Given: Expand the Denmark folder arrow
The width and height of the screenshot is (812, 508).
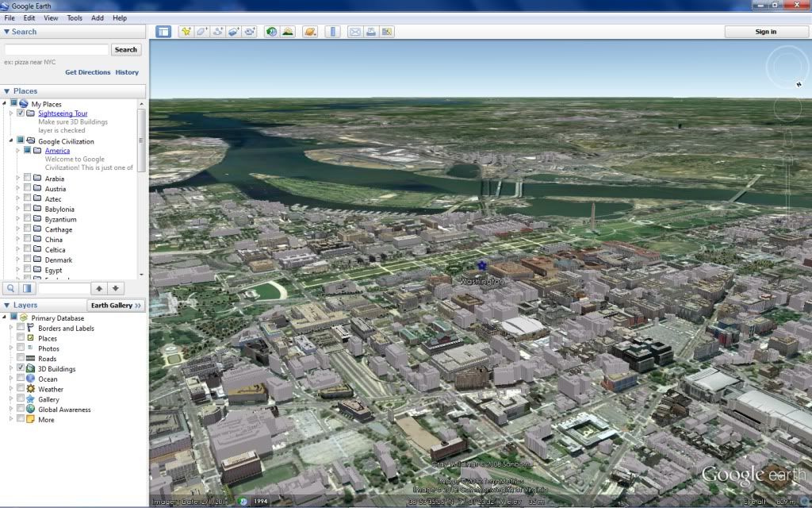Looking at the screenshot, I should (x=17, y=260).
